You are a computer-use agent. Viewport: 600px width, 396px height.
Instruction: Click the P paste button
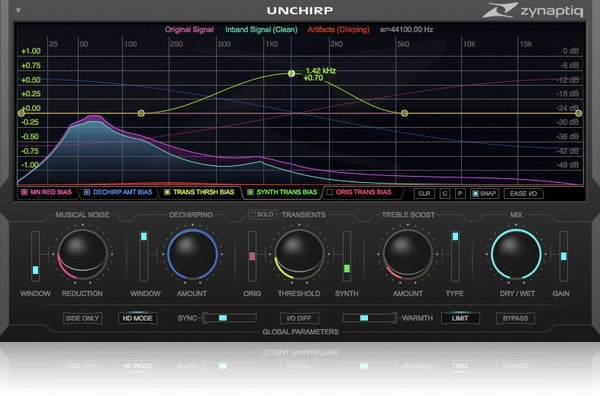point(460,194)
